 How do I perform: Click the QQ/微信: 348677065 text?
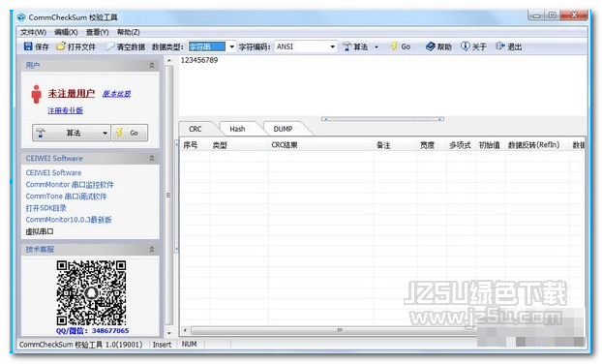[93, 330]
